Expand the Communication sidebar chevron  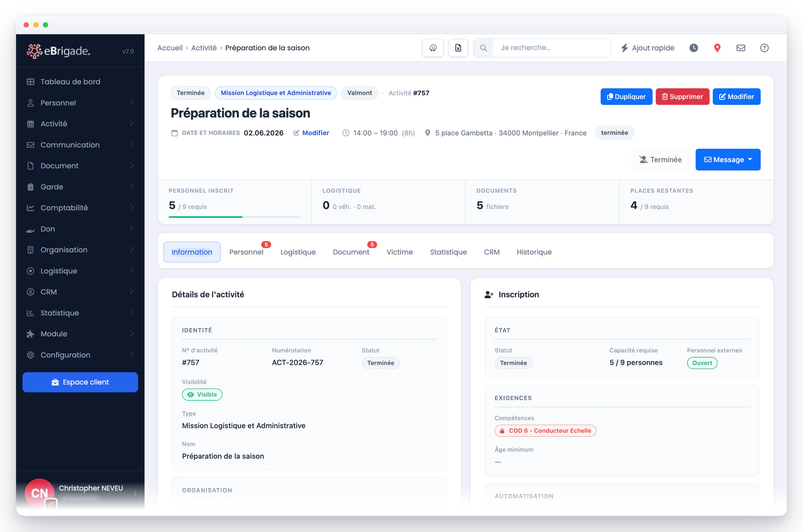pos(131,144)
